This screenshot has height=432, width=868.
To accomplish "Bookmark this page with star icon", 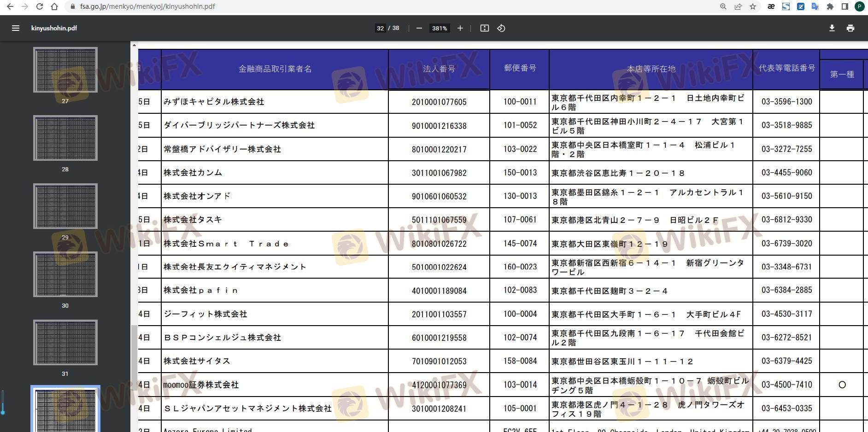I will tap(753, 6).
